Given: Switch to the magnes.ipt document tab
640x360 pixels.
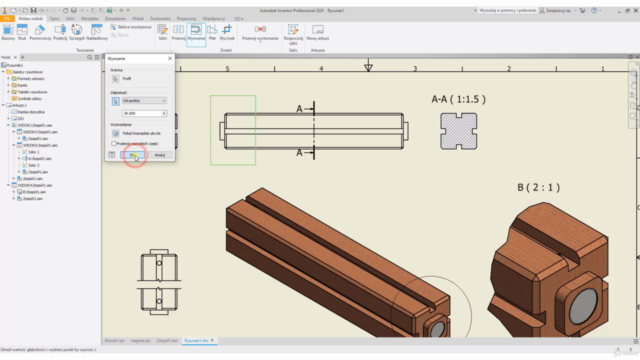Looking at the screenshot, I should point(140,340).
